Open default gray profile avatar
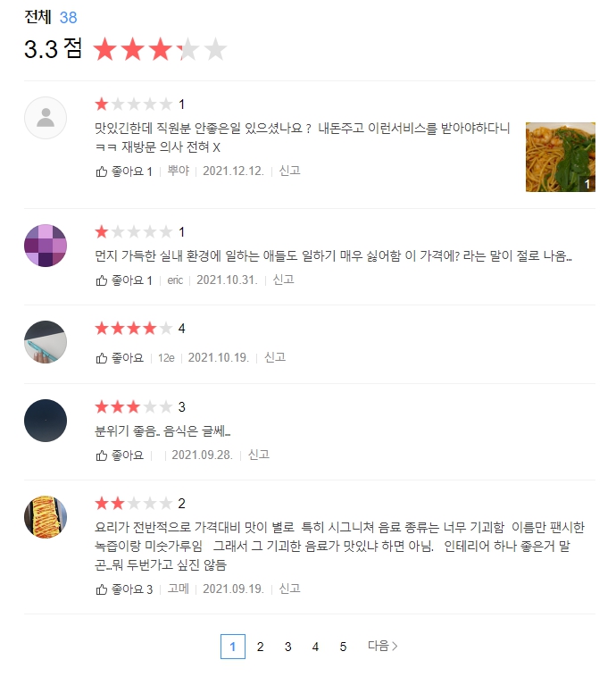The height and width of the screenshot is (685, 616). tap(46, 118)
